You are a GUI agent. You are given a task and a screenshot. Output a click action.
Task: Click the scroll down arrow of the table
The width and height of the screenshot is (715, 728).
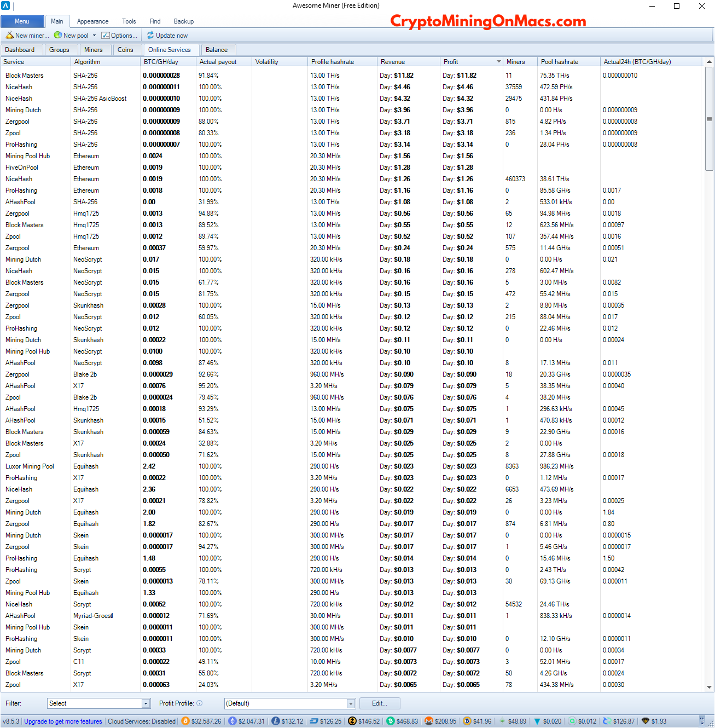coord(709,687)
